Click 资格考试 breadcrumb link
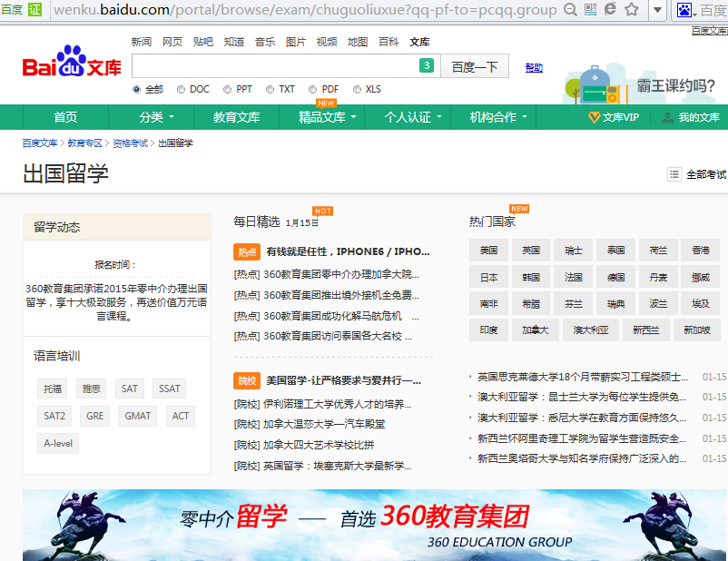Screen dimensions: 728x561 130,143
